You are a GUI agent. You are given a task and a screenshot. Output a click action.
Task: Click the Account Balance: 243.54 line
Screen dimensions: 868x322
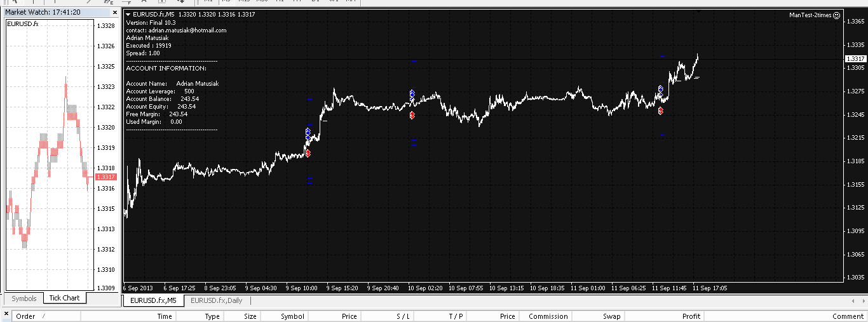coord(163,98)
